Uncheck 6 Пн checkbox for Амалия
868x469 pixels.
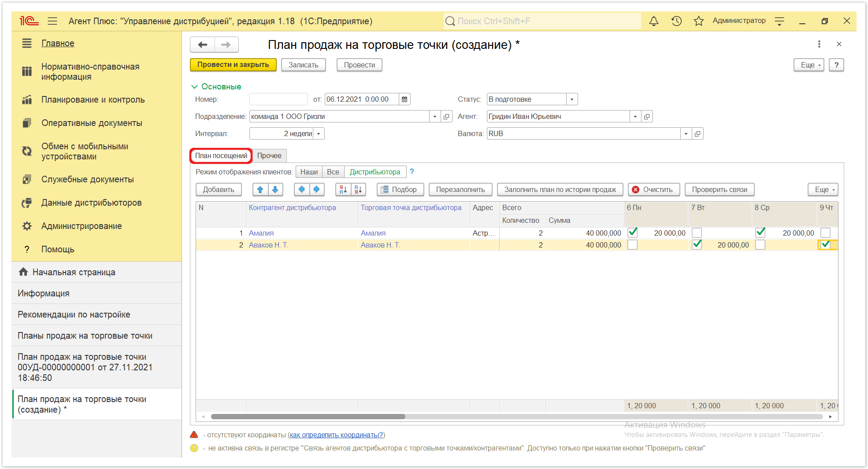(633, 233)
